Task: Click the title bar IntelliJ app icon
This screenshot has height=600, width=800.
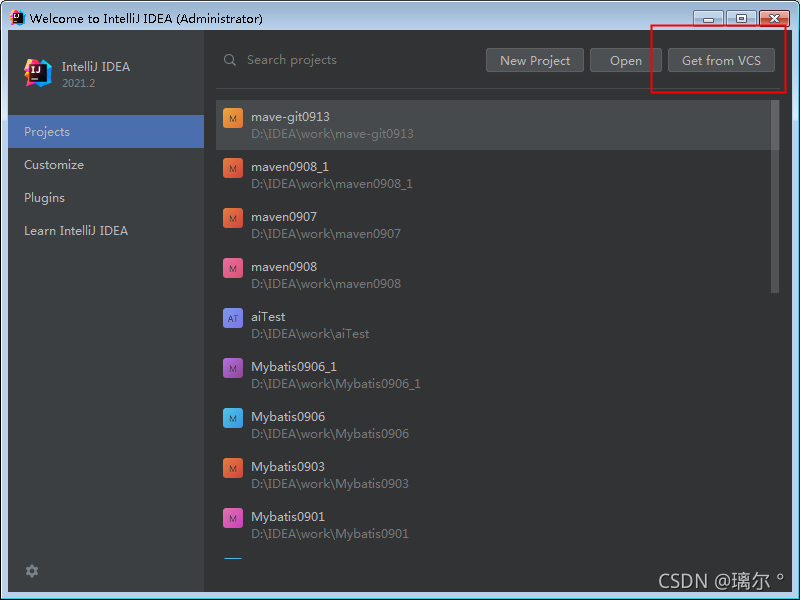Action: (x=17, y=18)
